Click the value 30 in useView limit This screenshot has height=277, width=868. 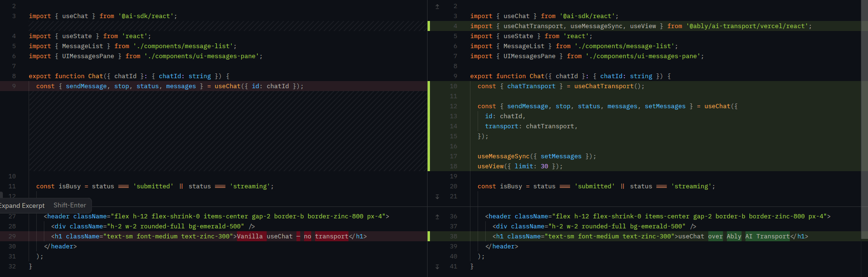tap(544, 166)
